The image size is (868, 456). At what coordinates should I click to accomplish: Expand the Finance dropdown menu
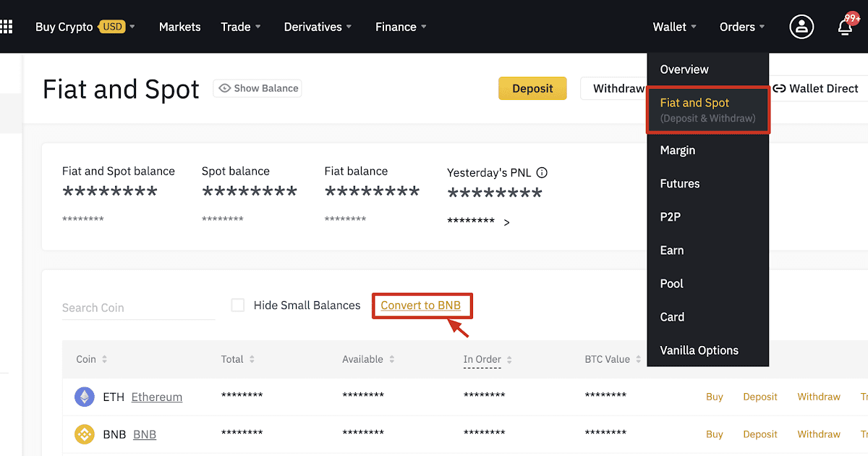click(401, 27)
